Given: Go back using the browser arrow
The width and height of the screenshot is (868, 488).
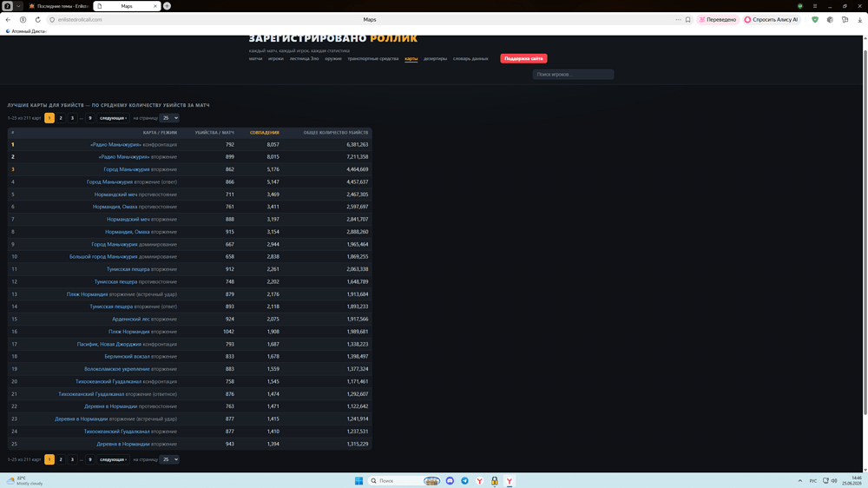Looking at the screenshot, I should (x=8, y=19).
